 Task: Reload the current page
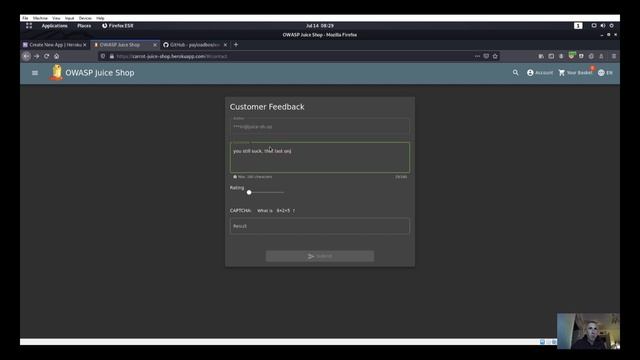[x=47, y=56]
